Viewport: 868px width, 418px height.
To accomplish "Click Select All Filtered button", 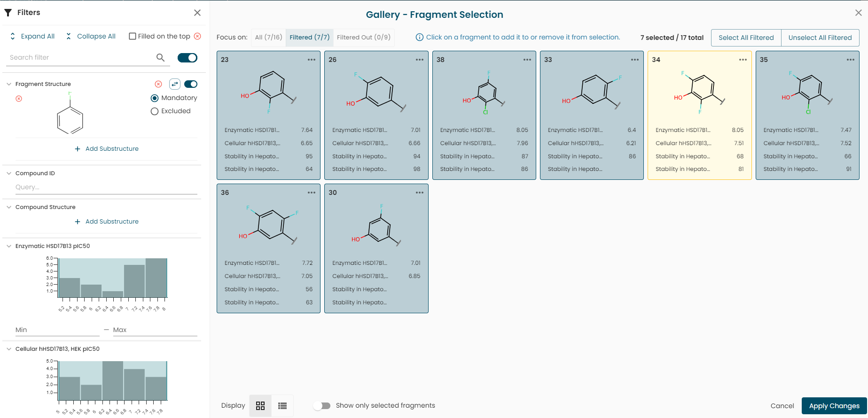I will pyautogui.click(x=746, y=38).
